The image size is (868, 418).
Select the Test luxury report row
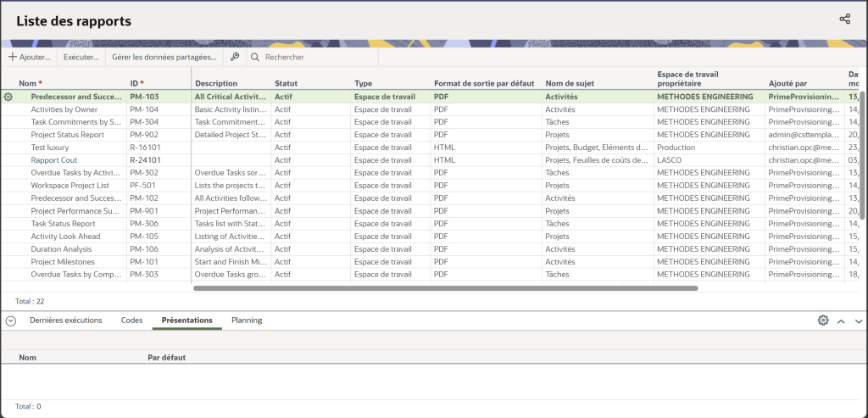pos(50,147)
